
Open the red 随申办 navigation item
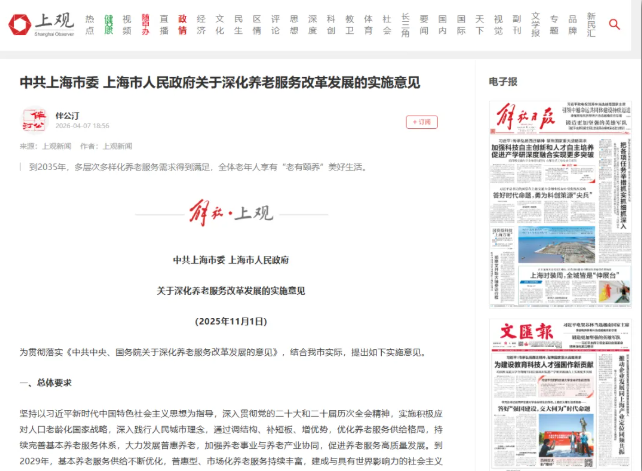145,25
